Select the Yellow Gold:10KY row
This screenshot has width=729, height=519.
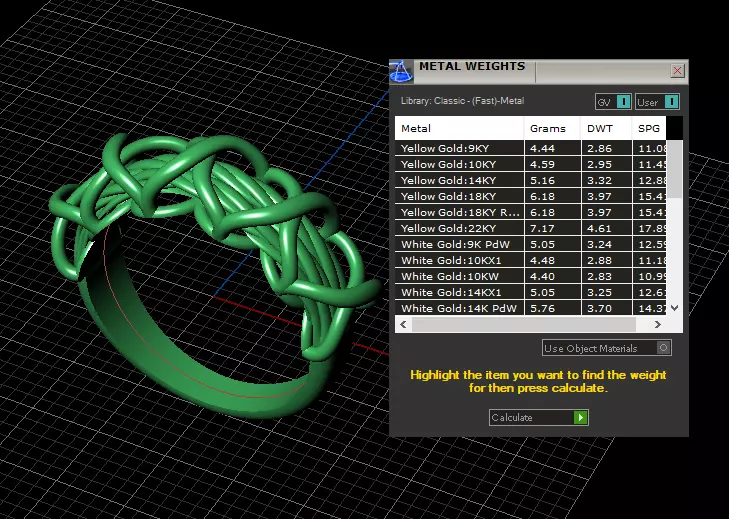tap(530, 164)
